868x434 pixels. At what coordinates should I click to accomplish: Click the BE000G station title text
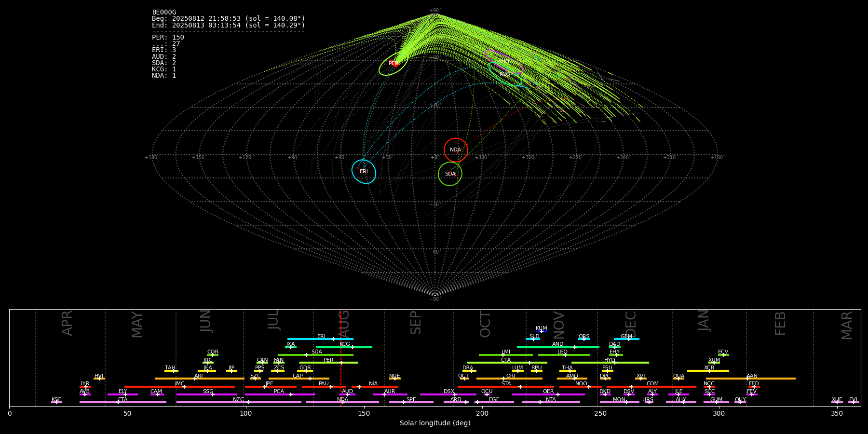pyautogui.click(x=164, y=13)
